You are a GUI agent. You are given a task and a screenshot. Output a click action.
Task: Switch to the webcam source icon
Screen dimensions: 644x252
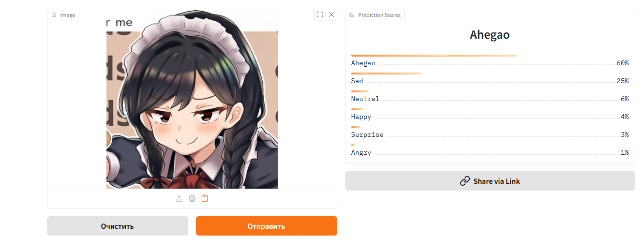[192, 198]
